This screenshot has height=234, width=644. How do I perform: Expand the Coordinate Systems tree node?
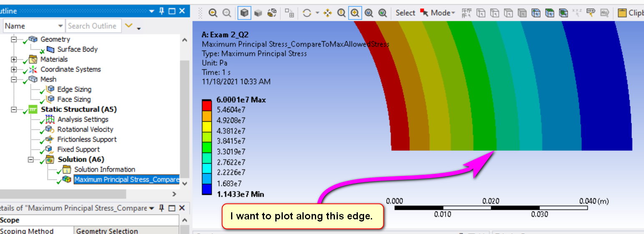click(x=14, y=69)
